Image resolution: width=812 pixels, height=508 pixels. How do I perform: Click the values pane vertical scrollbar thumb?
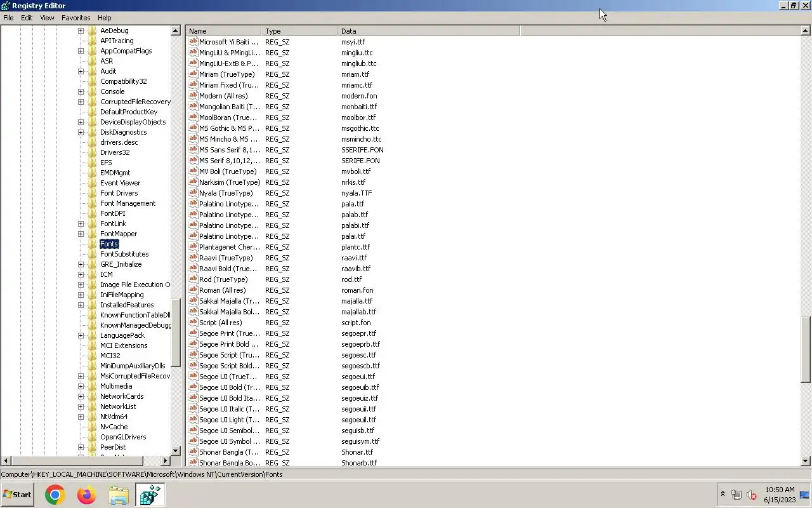806,349
